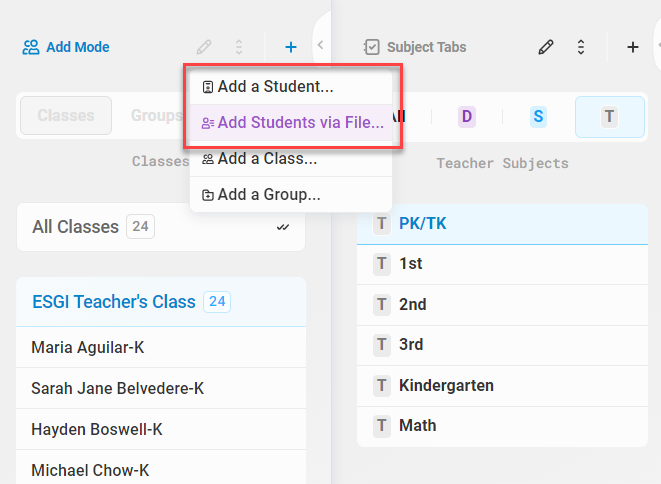Toggle the T teacher subjects filter
Screen dimensions: 661x484
(610, 117)
